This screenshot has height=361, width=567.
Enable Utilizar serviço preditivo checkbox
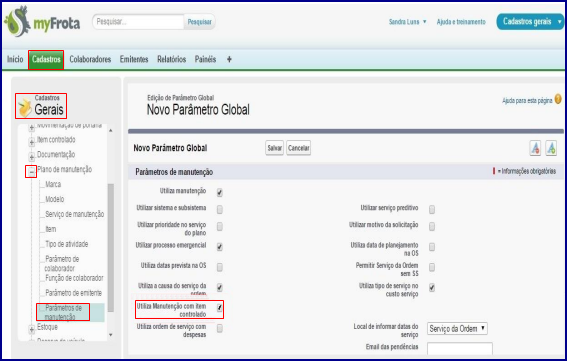(432, 209)
